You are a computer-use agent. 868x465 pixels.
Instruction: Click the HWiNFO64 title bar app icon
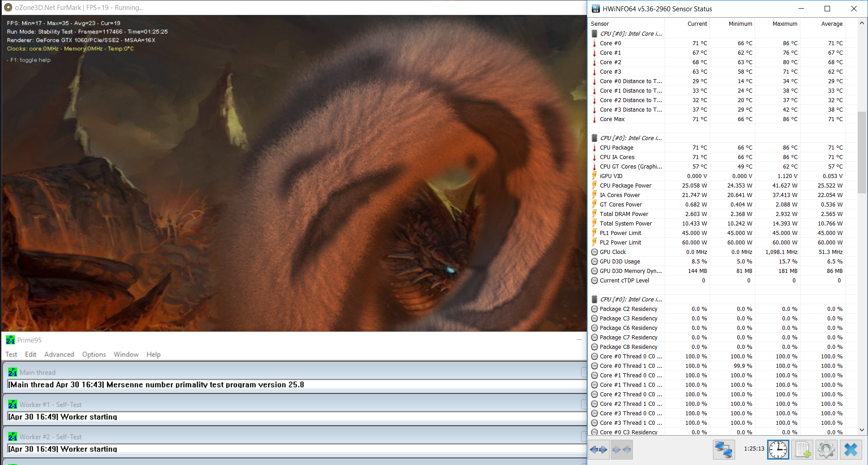(x=596, y=9)
